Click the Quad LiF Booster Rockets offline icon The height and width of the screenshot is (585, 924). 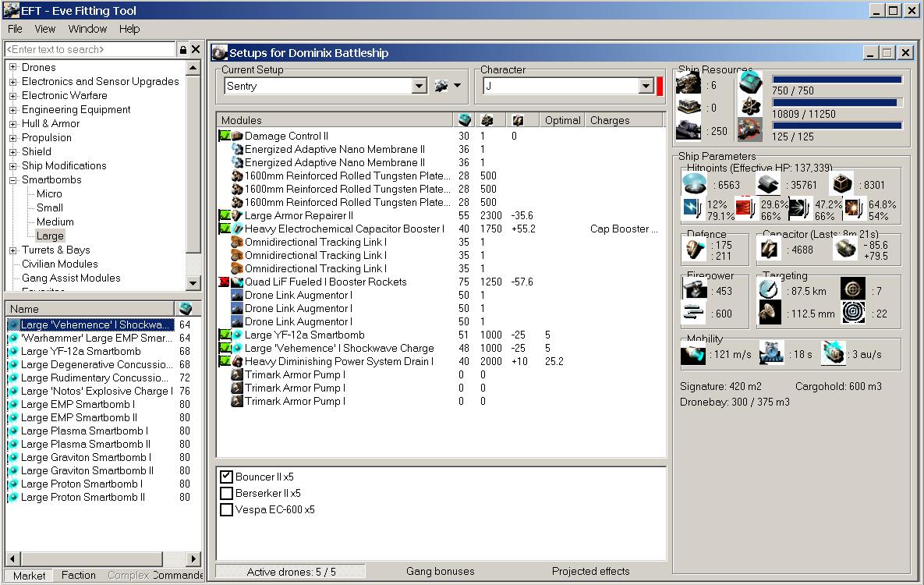point(225,282)
